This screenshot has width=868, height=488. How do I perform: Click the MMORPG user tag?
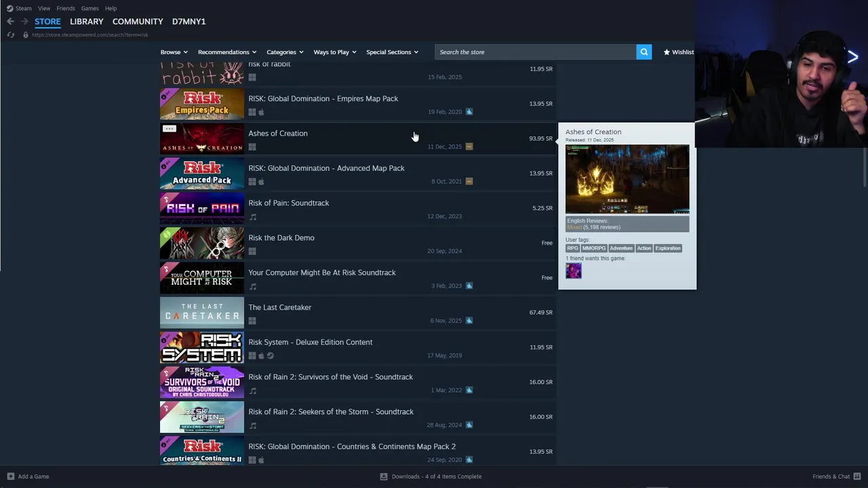tap(594, 248)
